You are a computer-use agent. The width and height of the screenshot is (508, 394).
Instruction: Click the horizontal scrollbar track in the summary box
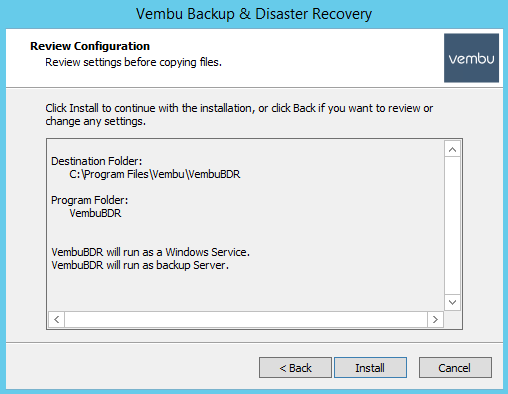click(246, 319)
